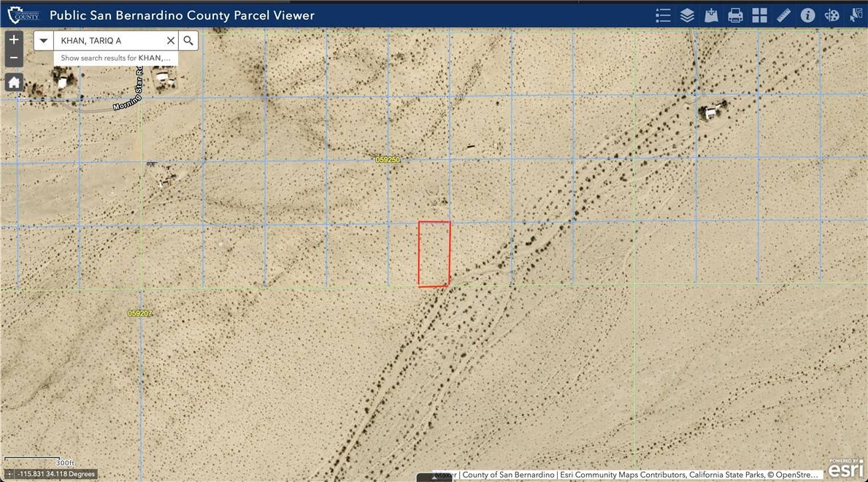868x482 pixels.
Task: Click the red highlighted parcel outline
Action: (x=434, y=253)
